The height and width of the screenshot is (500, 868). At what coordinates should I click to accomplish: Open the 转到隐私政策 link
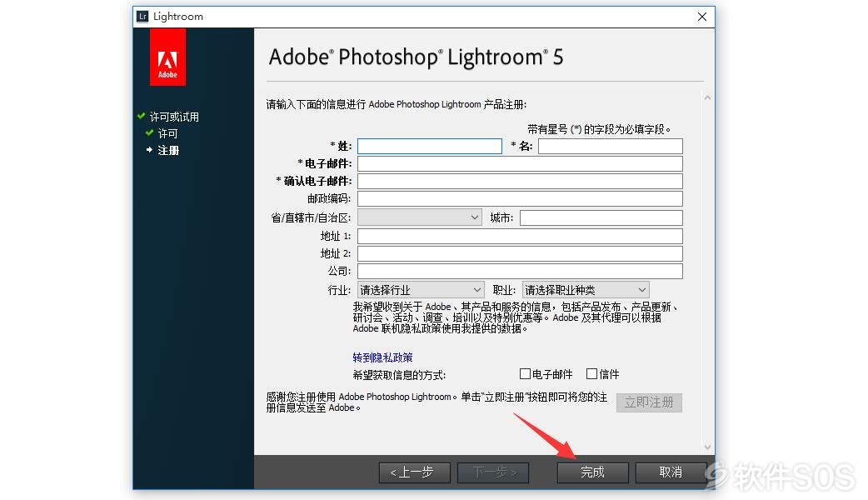382,357
